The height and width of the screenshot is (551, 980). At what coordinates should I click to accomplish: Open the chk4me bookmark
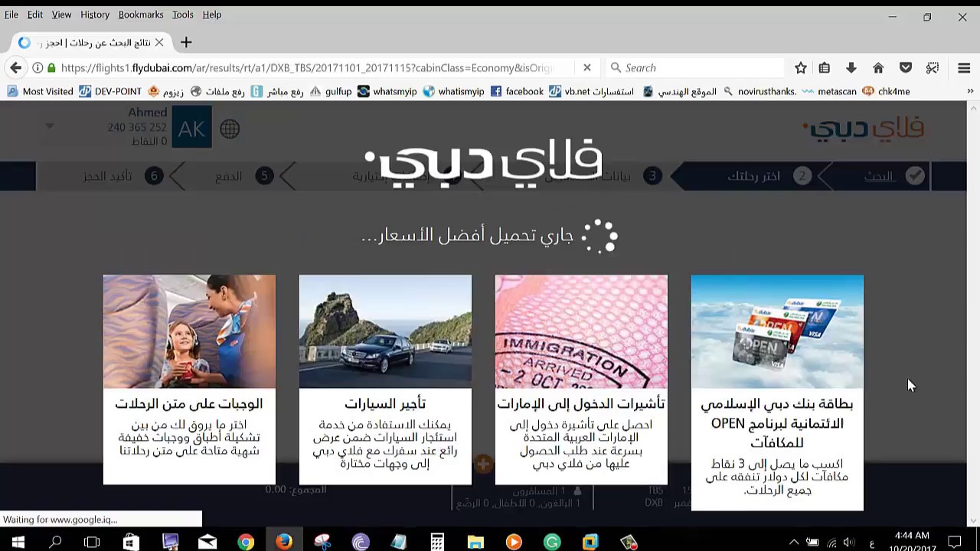pyautogui.click(x=887, y=92)
